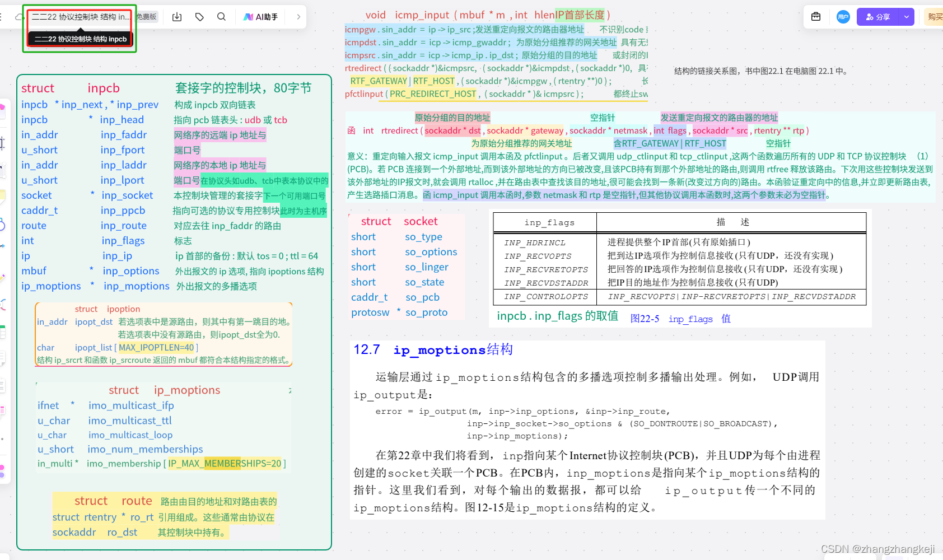This screenshot has width=943, height=560.
Task: Click highlighted 'IP_MAX_MEMBERSHIPS=20'
Action: coord(225,464)
